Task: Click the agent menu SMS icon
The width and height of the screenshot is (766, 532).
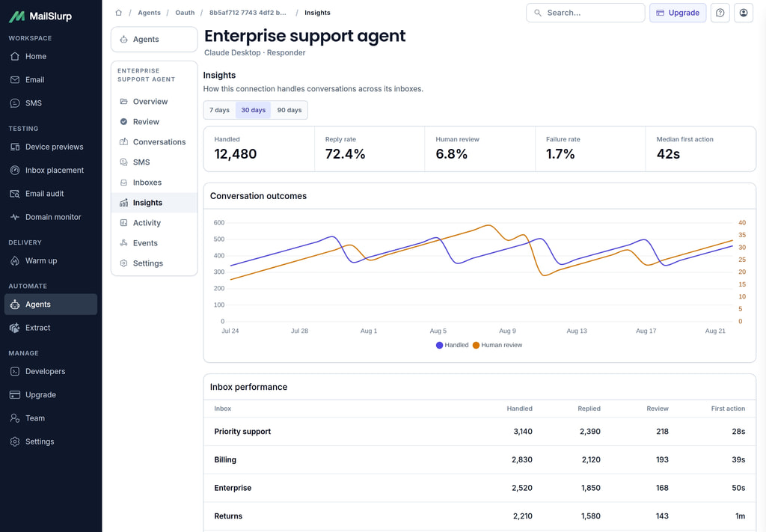Action: 123,162
